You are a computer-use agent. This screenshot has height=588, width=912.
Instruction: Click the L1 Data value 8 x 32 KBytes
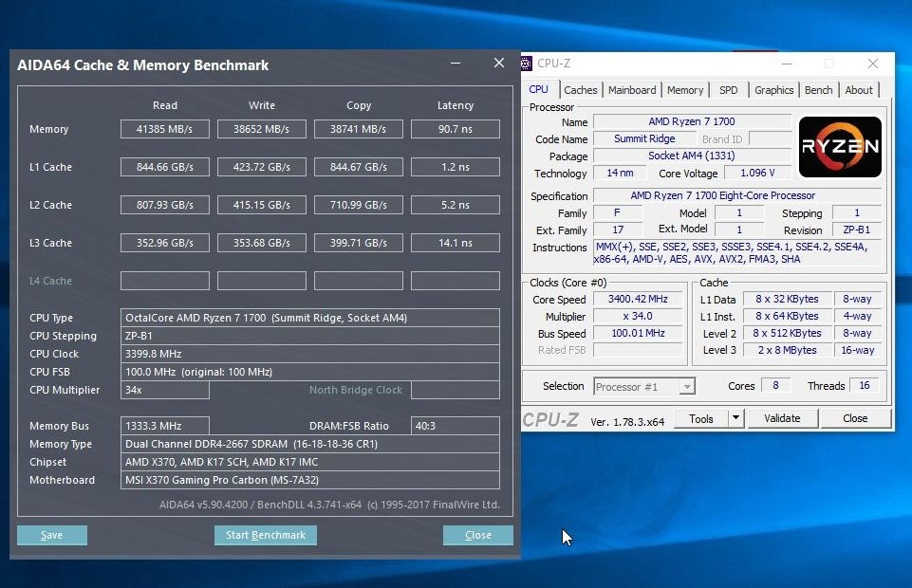pyautogui.click(x=787, y=299)
